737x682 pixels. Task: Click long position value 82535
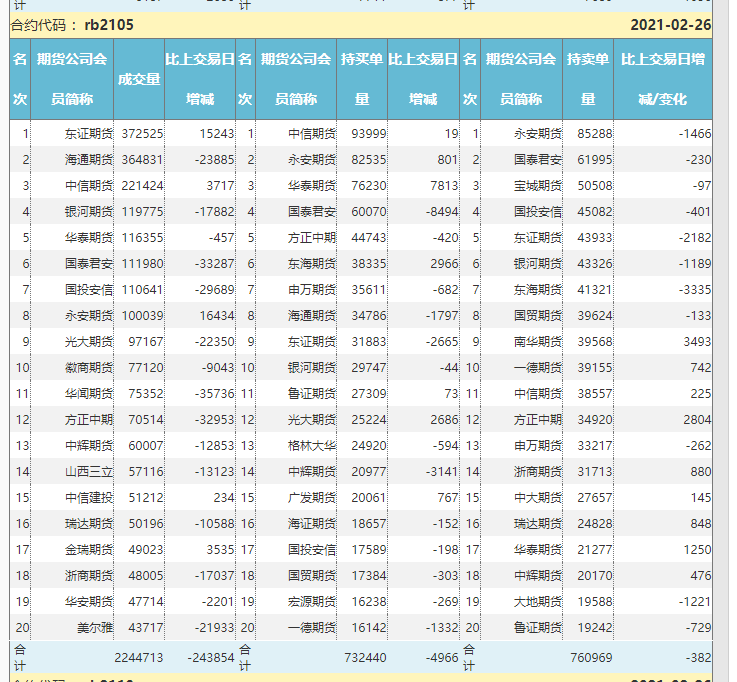click(x=369, y=160)
